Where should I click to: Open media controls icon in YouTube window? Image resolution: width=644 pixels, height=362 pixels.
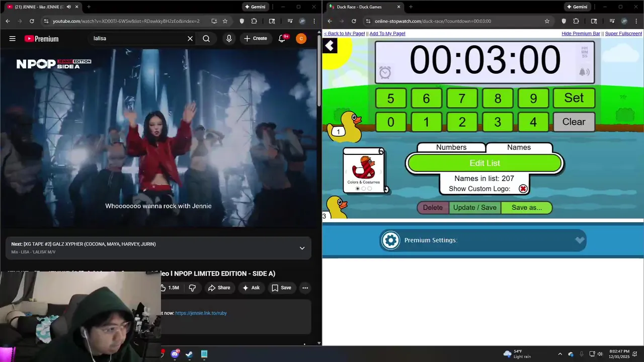coord(290,21)
